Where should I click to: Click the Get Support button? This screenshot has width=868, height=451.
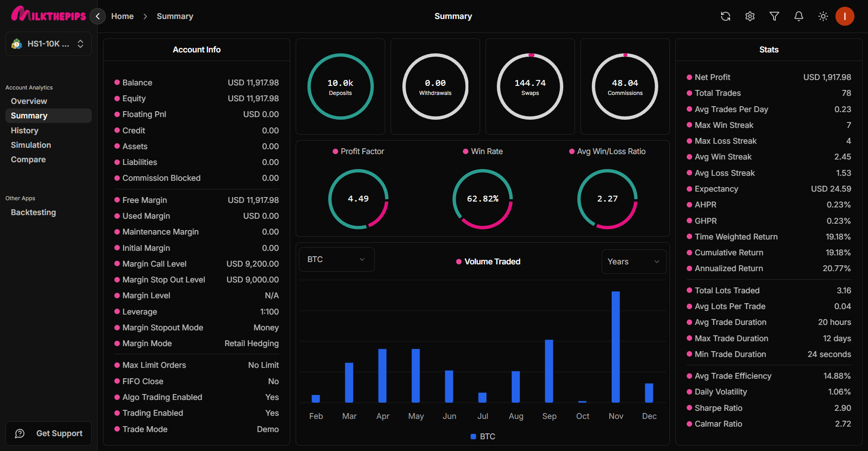tap(48, 433)
